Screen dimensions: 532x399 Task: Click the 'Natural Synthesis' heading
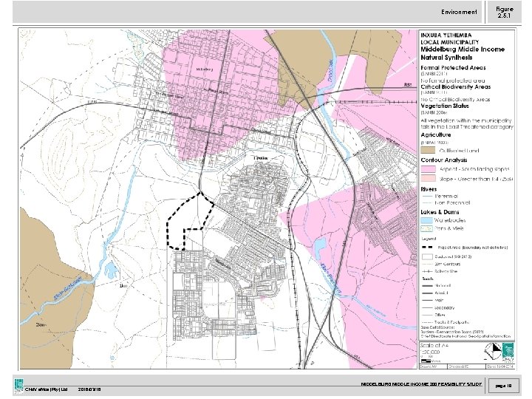[446, 58]
